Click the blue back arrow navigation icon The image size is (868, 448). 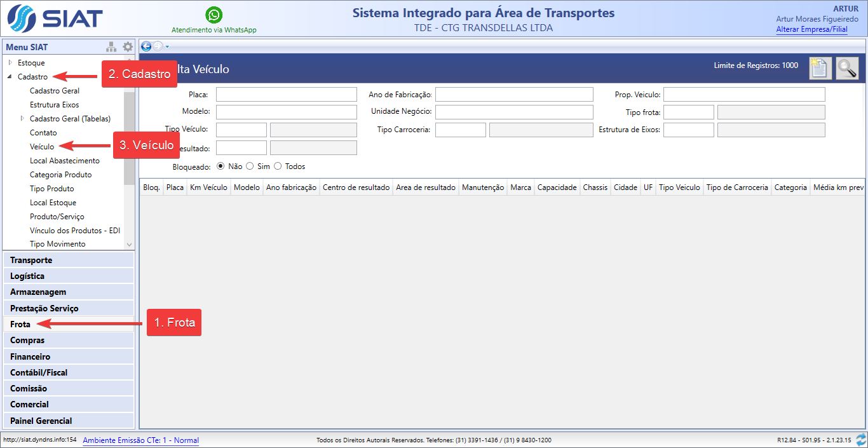146,46
